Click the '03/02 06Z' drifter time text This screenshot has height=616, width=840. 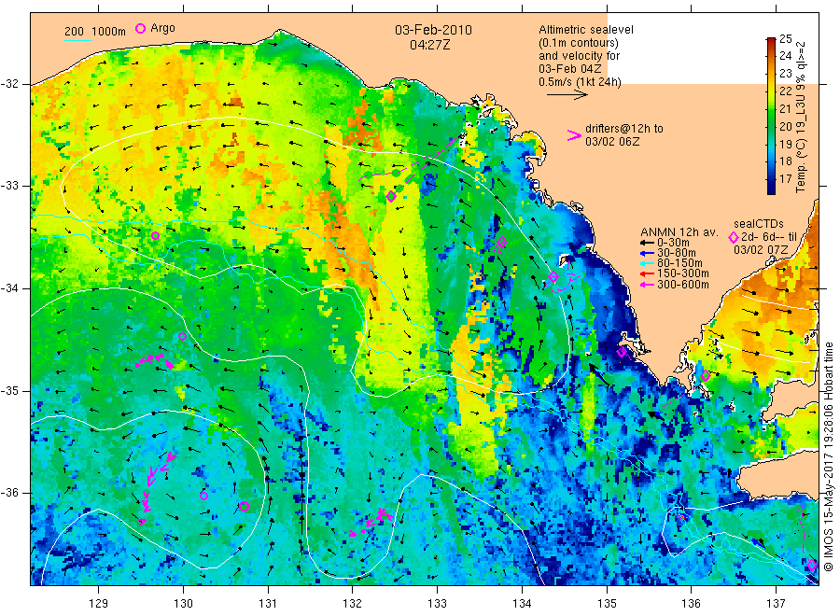(x=612, y=142)
